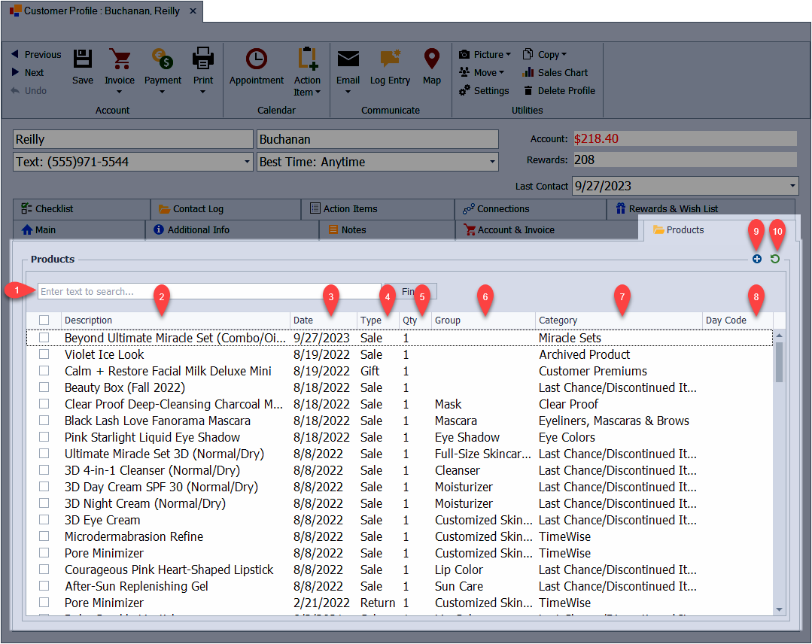Switch to the Additional Info tab
Image resolution: width=812 pixels, height=644 pixels.
pos(232,230)
